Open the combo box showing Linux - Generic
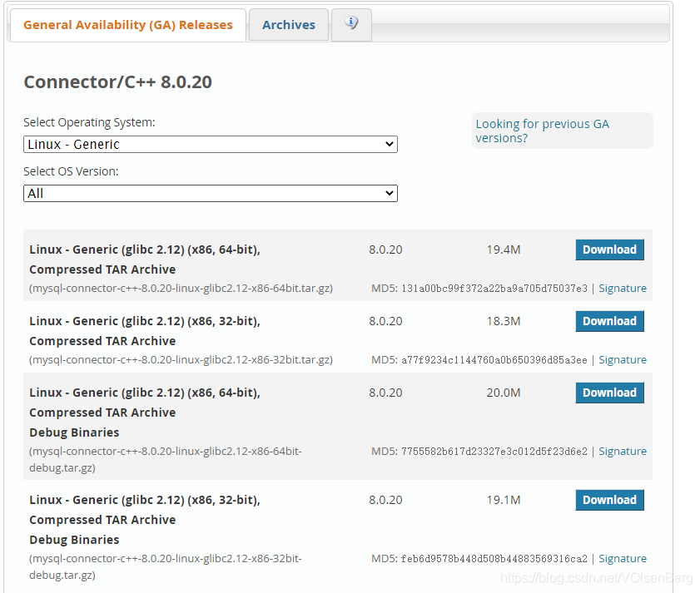The height and width of the screenshot is (593, 700). [x=208, y=144]
